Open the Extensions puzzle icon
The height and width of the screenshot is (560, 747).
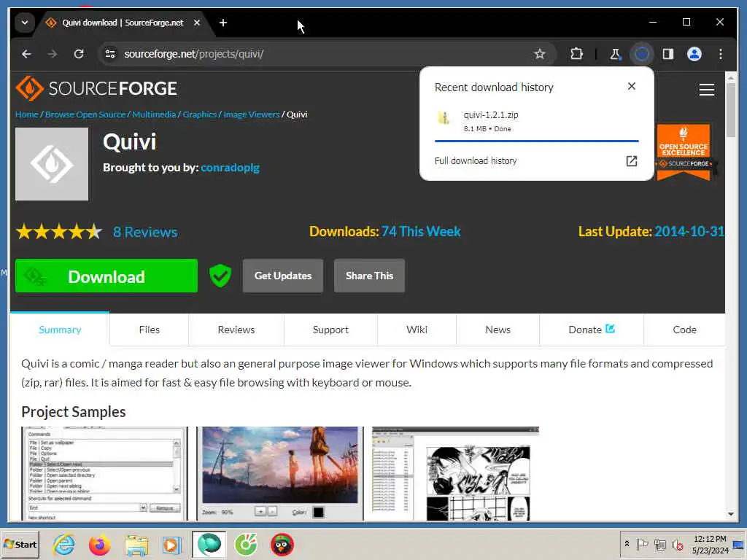pos(576,54)
